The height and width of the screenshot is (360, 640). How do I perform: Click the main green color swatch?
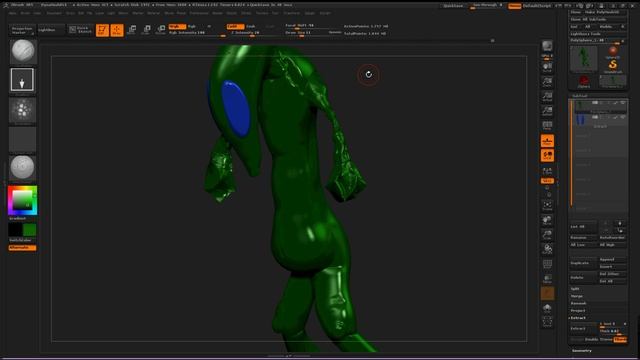click(29, 230)
